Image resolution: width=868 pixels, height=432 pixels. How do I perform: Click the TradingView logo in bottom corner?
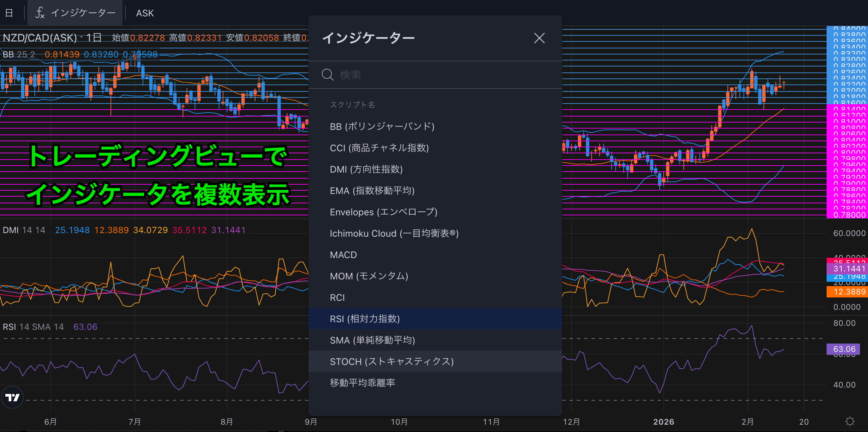(x=12, y=397)
